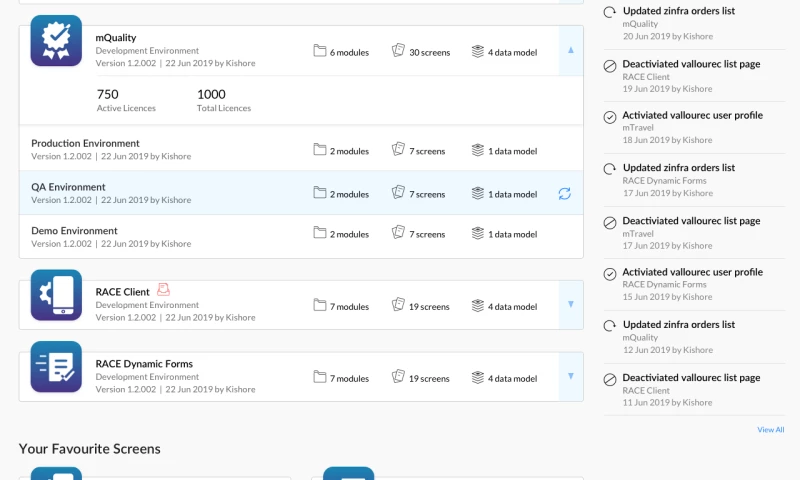Image resolution: width=800 pixels, height=480 pixels.
Task: Click the data model icon in RACE Dynamic Forms row
Action: (x=477, y=378)
